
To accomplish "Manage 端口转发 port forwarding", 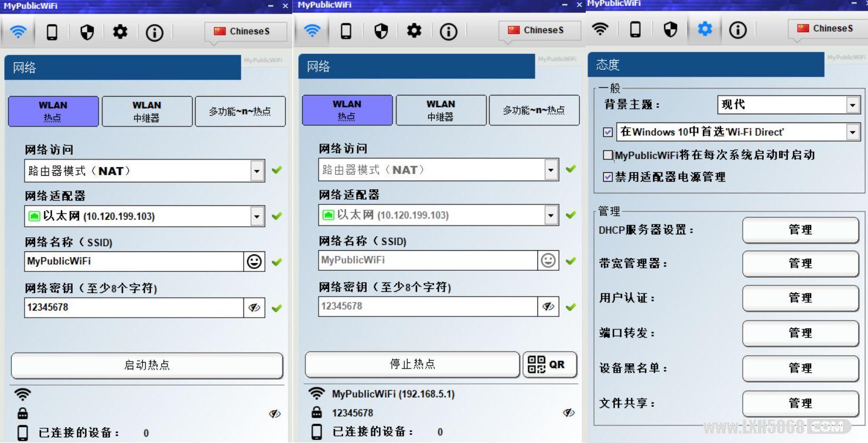I will 800,333.
